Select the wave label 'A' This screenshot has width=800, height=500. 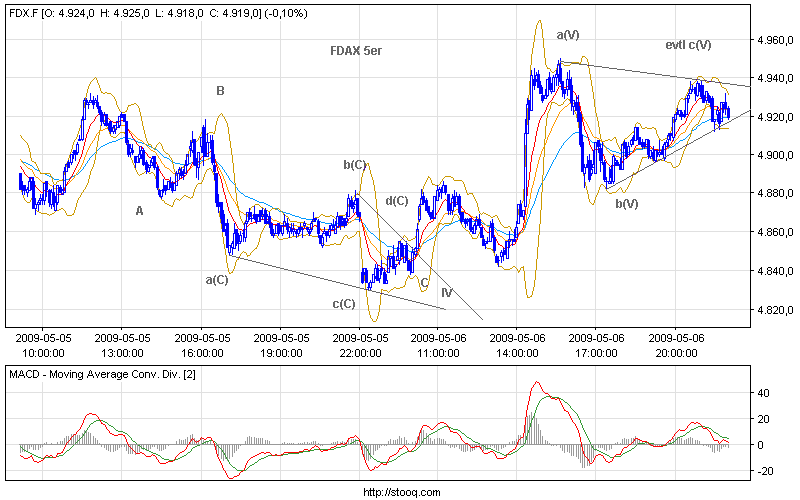139,211
